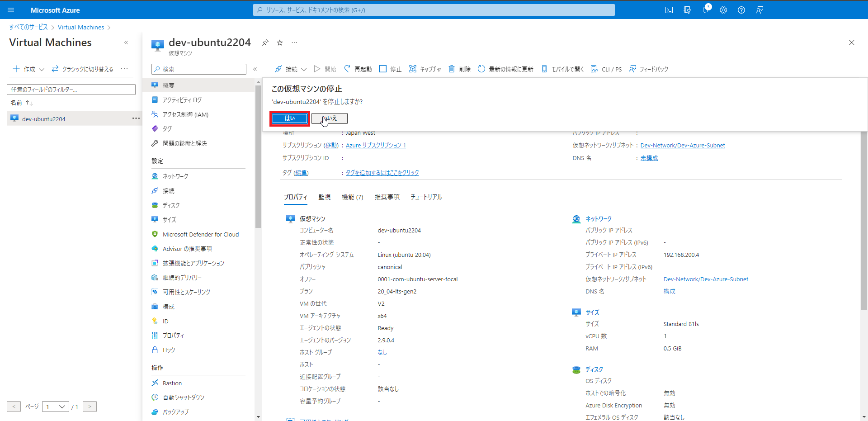
Task: Open the portal settings gear
Action: [x=723, y=10]
